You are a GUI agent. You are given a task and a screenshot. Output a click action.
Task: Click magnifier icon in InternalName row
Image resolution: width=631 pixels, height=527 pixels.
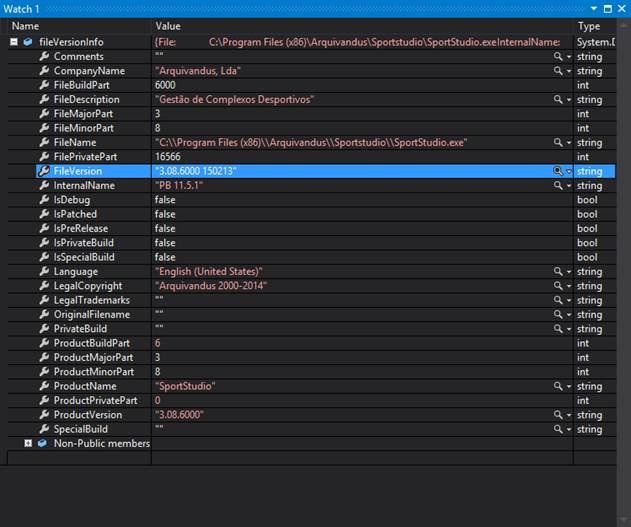point(558,185)
